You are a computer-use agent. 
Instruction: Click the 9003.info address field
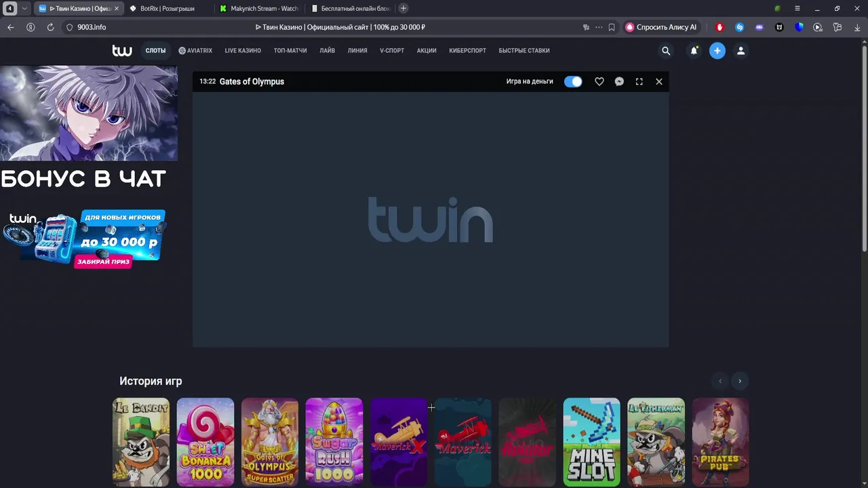click(x=92, y=27)
